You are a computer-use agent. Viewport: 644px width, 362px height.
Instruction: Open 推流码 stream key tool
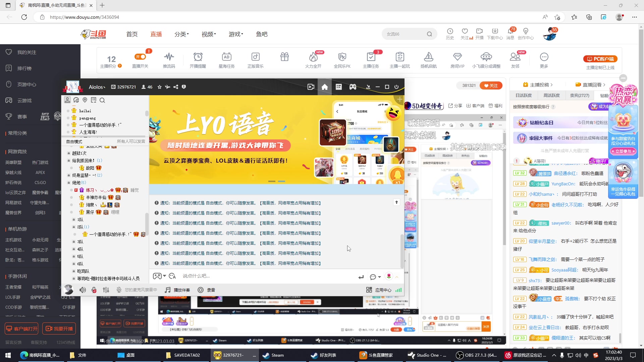coord(169,60)
